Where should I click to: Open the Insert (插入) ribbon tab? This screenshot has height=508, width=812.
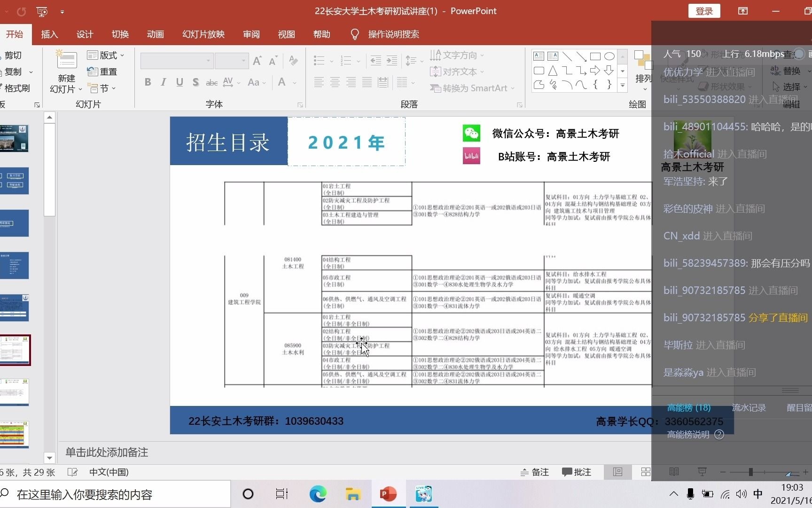49,34
